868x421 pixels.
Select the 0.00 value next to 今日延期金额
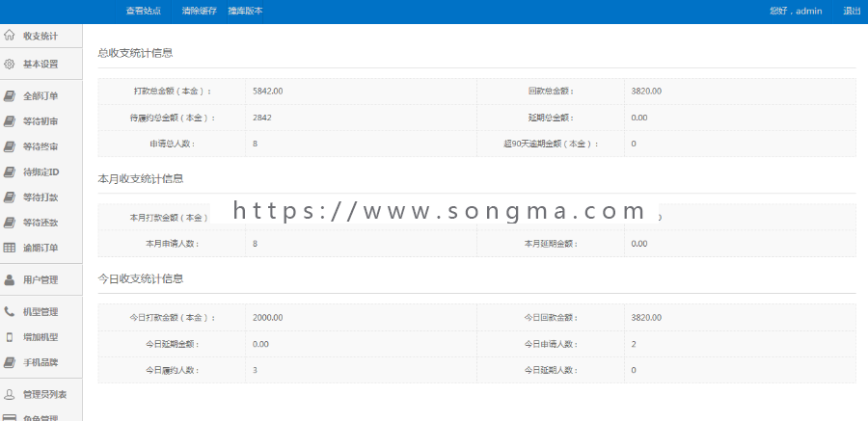pyautogui.click(x=260, y=344)
